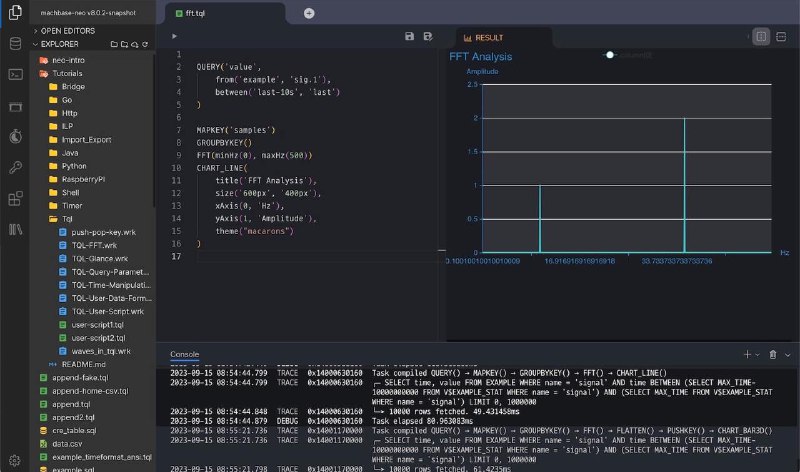Expand the neo-intro folder
The image size is (800, 472).
click(x=68, y=60)
